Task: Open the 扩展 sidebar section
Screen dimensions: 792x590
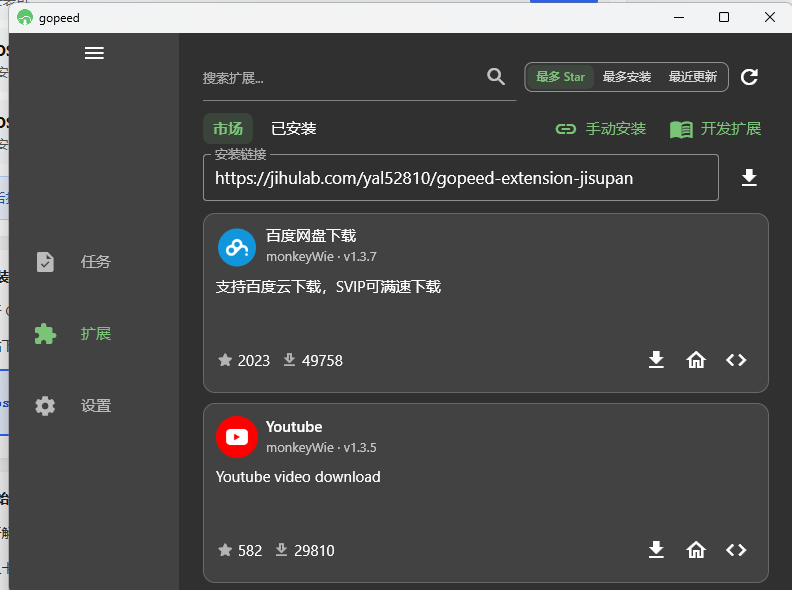Action: [73, 334]
